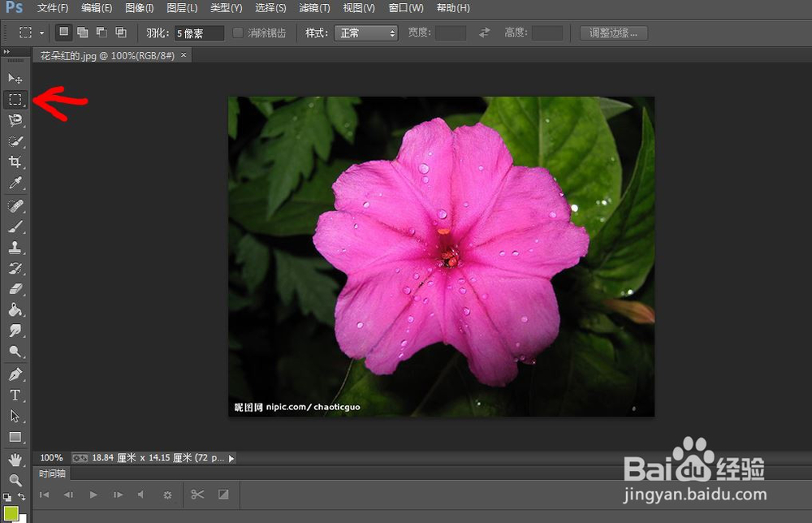Click the 调整边缘 refine edge button
Viewport: 812px width, 523px height.
(614, 33)
